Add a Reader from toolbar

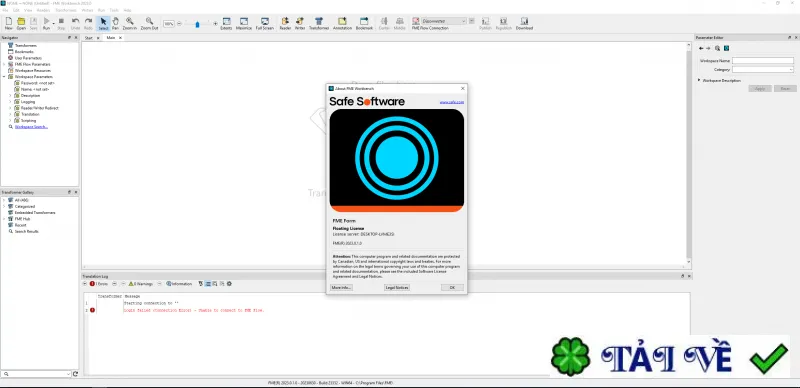(x=285, y=23)
